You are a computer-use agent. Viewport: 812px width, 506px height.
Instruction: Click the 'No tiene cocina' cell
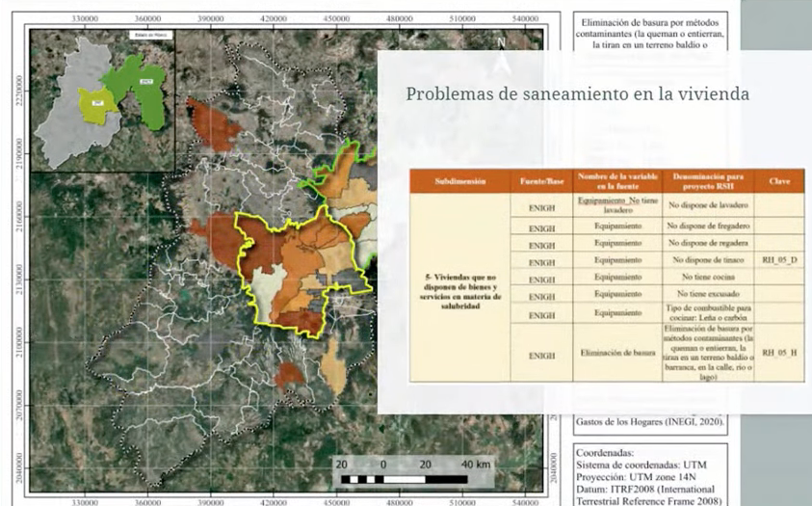point(707,278)
